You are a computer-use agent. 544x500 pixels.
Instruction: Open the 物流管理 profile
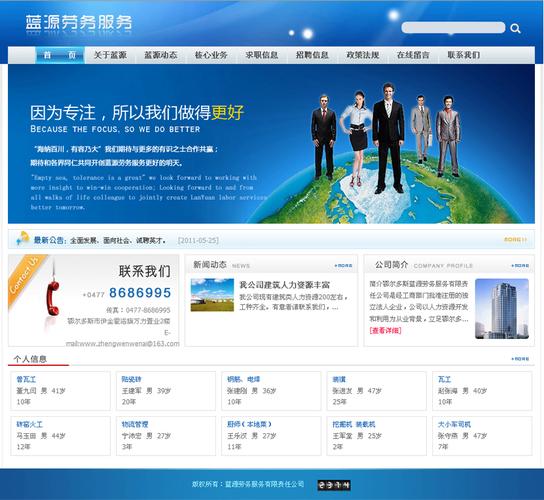(135, 424)
